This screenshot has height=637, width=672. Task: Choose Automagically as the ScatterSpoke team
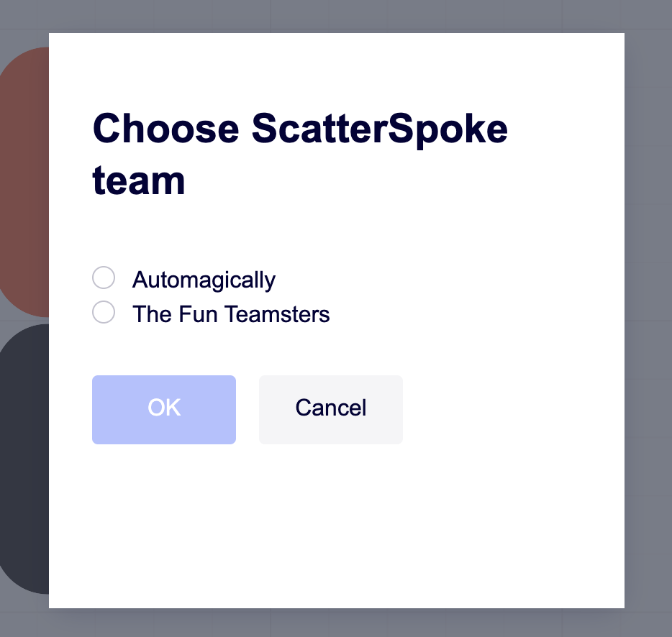pyautogui.click(x=104, y=278)
